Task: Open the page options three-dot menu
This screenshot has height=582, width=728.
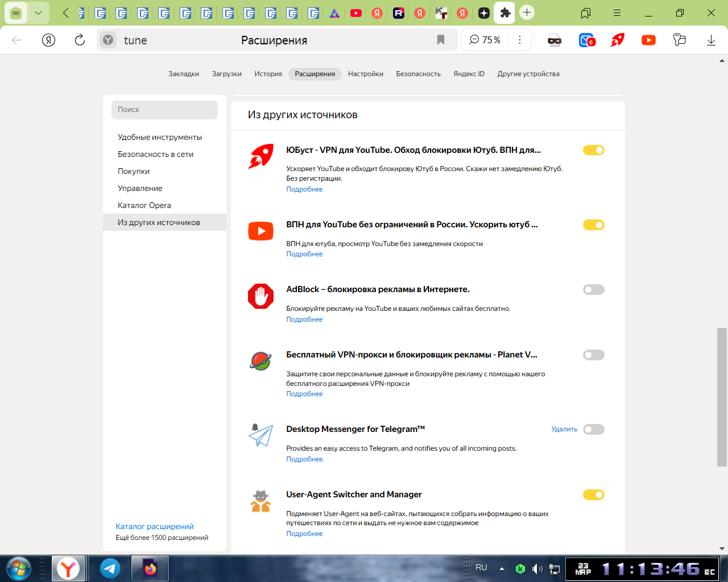Action: click(x=519, y=40)
